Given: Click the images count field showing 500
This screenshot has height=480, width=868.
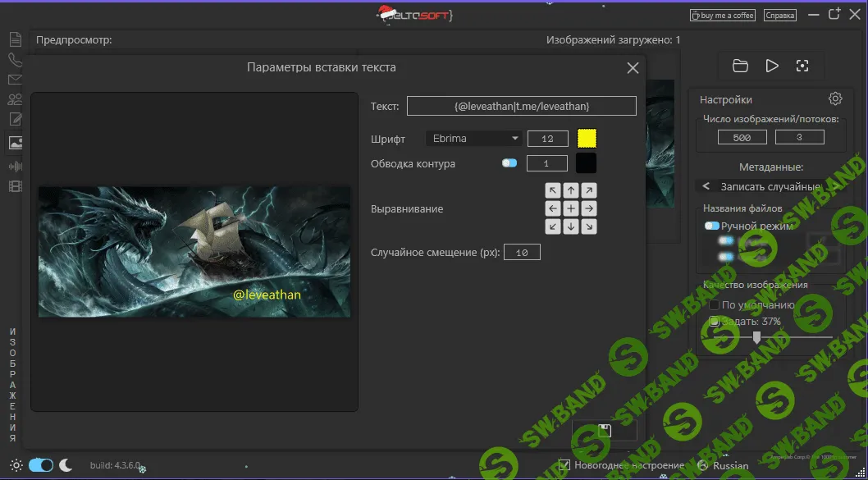Looking at the screenshot, I should (x=742, y=137).
